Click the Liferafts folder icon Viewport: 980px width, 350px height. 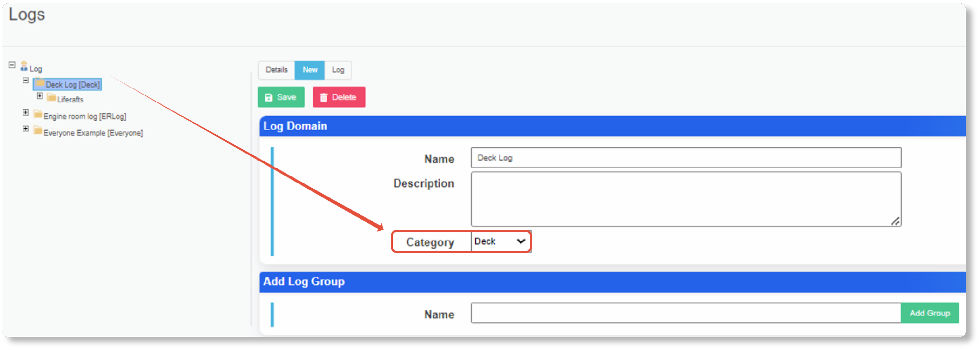pyautogui.click(x=51, y=98)
